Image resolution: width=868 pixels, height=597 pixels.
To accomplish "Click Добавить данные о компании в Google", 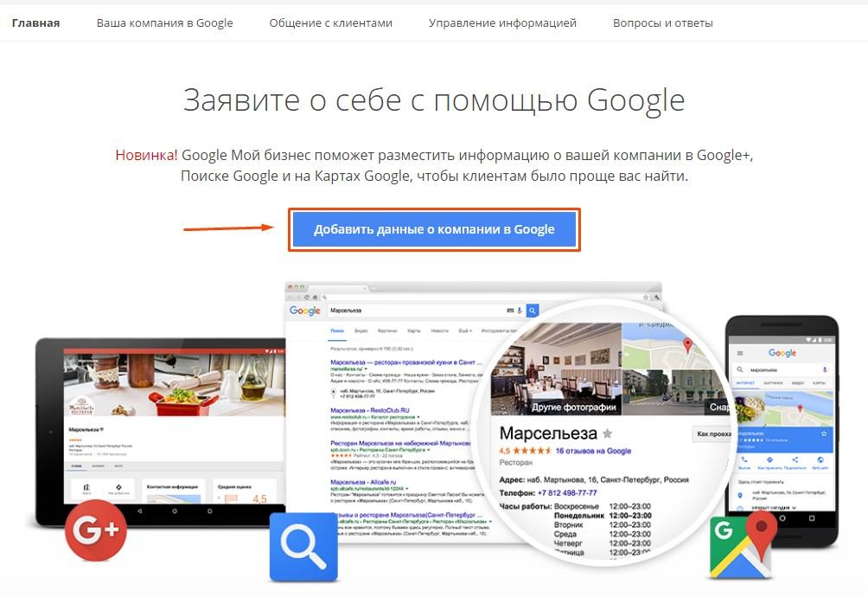I will [434, 228].
